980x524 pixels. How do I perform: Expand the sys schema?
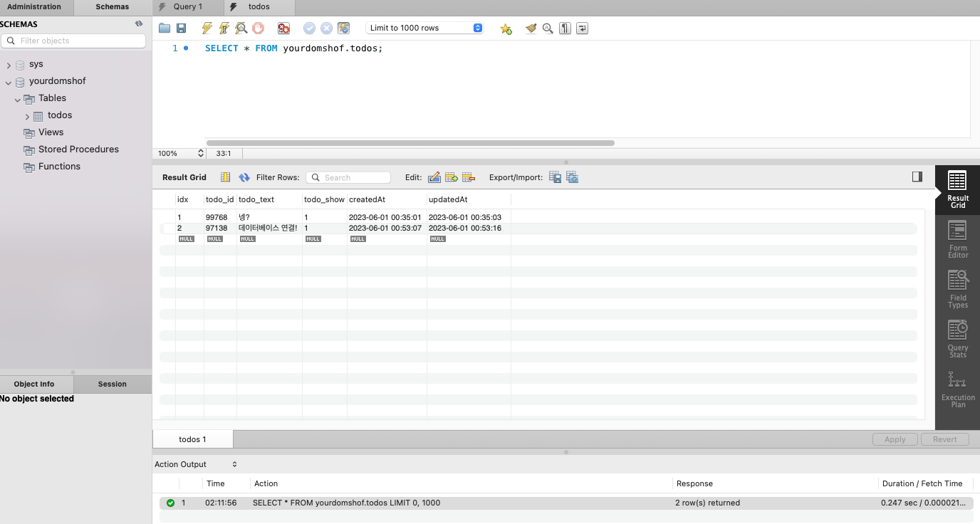click(x=9, y=65)
